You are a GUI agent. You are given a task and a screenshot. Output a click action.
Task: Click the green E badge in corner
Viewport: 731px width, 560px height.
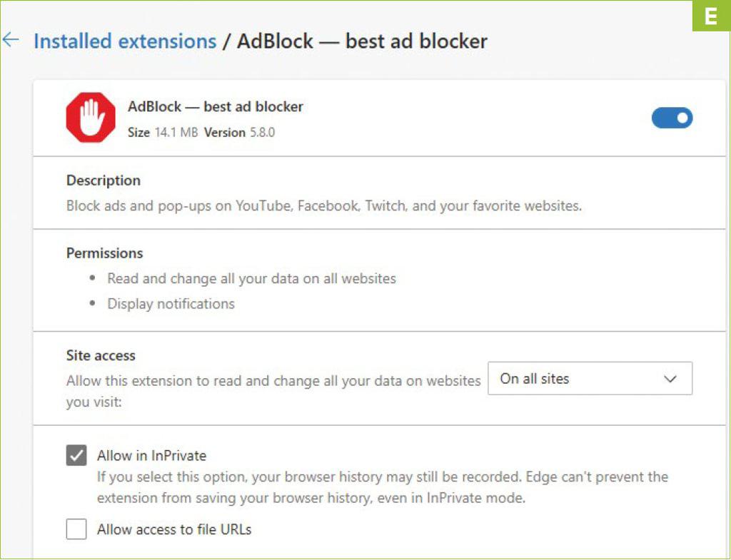(712, 16)
